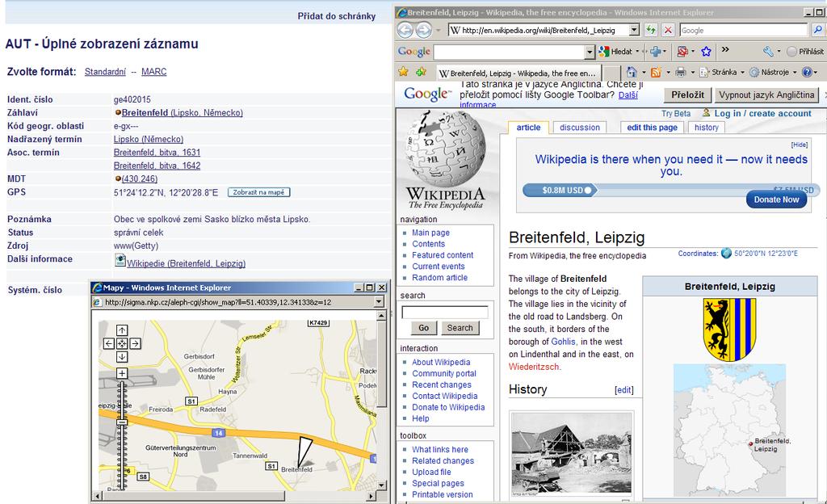Open the edit this page tab
The image size is (827, 504).
click(x=653, y=127)
